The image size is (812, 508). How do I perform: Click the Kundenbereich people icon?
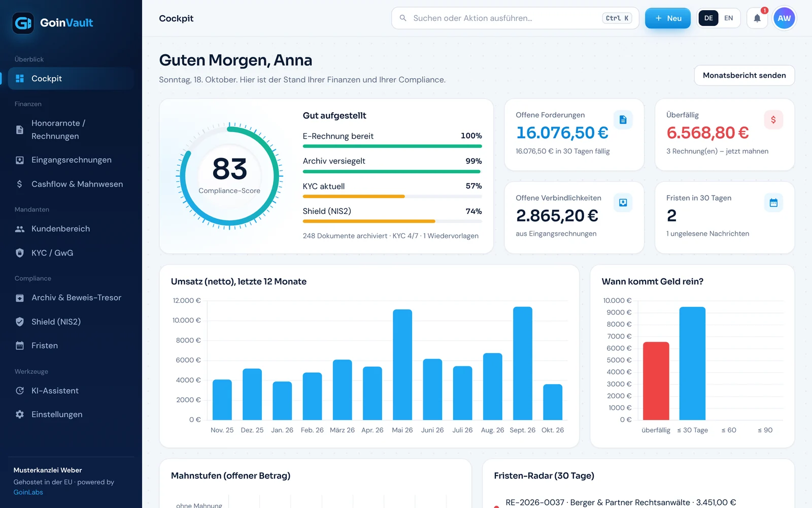click(20, 229)
